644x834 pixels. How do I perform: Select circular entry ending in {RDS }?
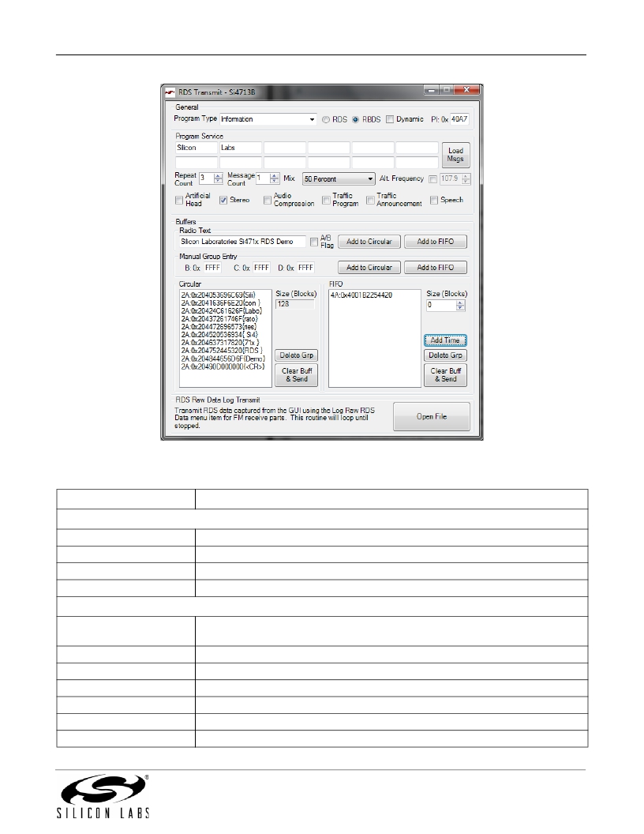point(222,351)
